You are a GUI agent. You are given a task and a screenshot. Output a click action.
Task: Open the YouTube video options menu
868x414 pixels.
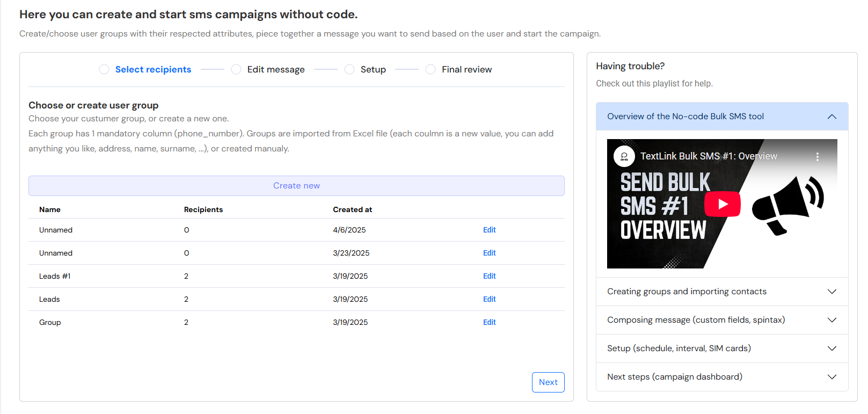point(817,157)
